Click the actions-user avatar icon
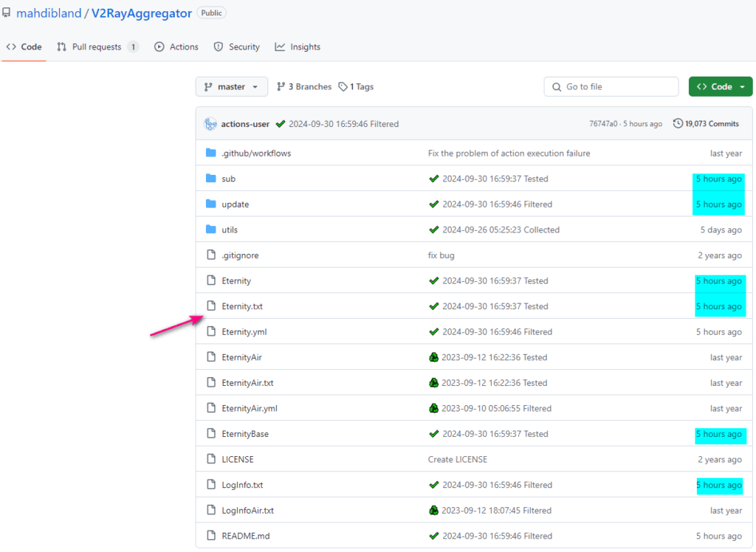This screenshot has height=552, width=756. (210, 124)
